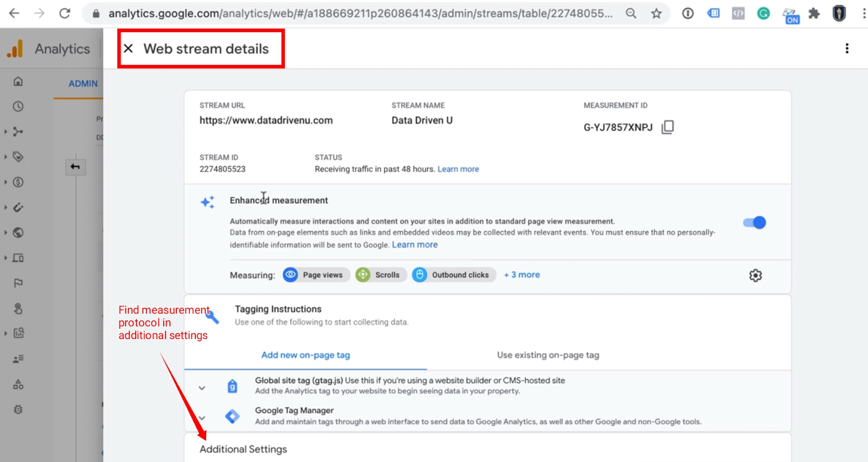Open the Home icon in sidebar

[x=18, y=81]
